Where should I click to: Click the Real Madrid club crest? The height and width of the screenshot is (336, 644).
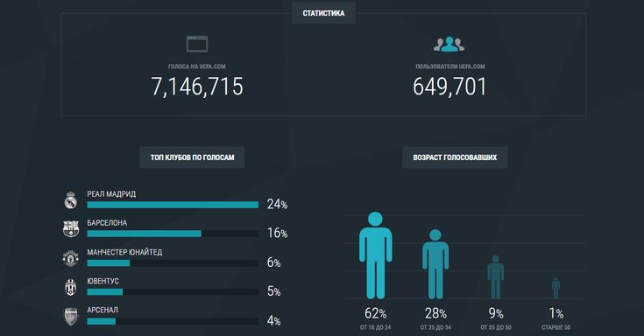pyautogui.click(x=71, y=200)
